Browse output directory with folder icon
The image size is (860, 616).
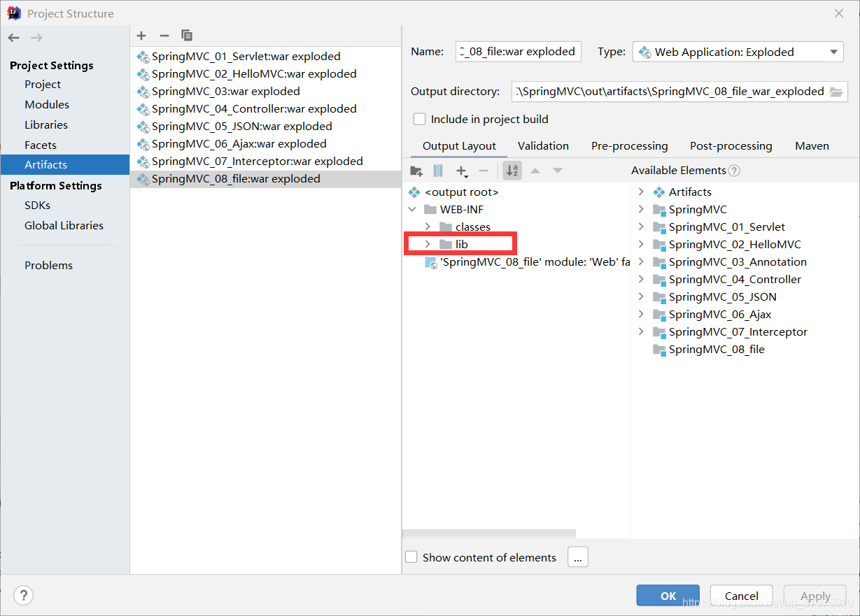[836, 92]
